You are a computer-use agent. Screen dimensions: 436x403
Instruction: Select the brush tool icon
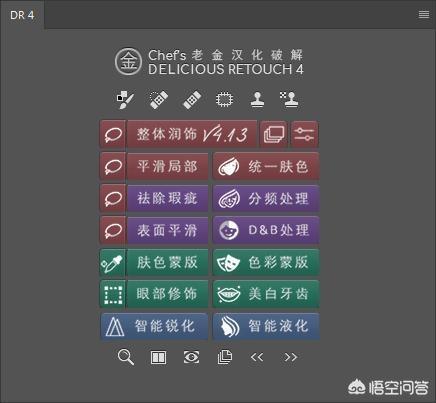(x=125, y=100)
